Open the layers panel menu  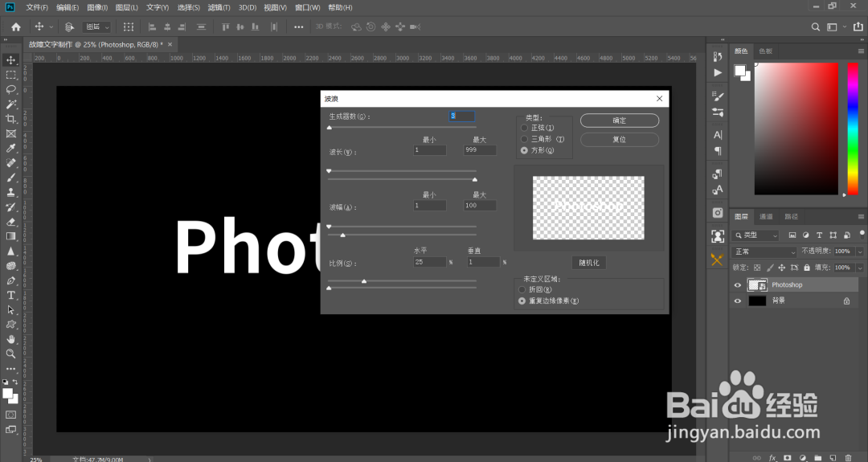point(861,216)
